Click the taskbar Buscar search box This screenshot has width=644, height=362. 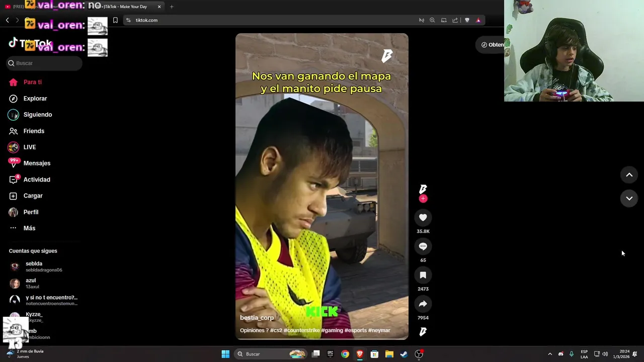tap(271, 354)
